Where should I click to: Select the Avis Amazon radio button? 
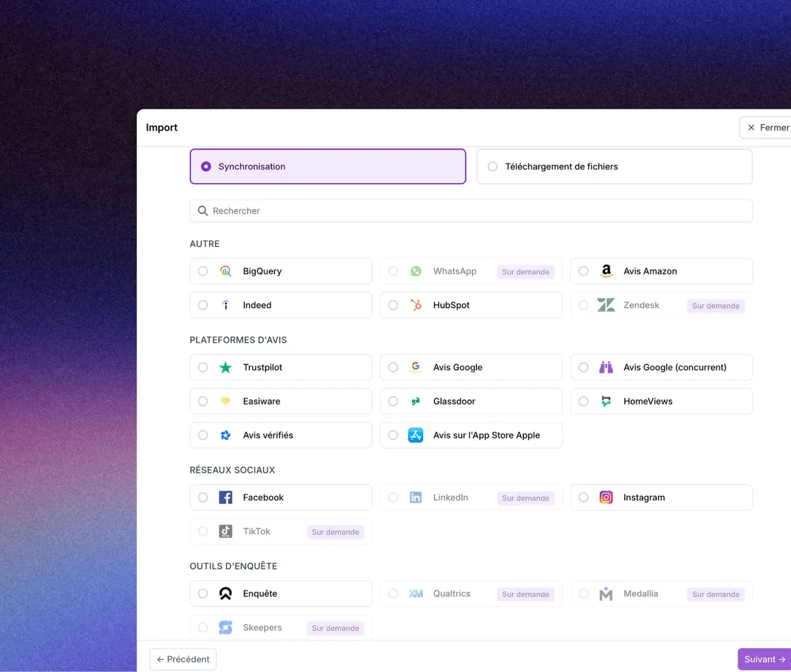point(583,271)
